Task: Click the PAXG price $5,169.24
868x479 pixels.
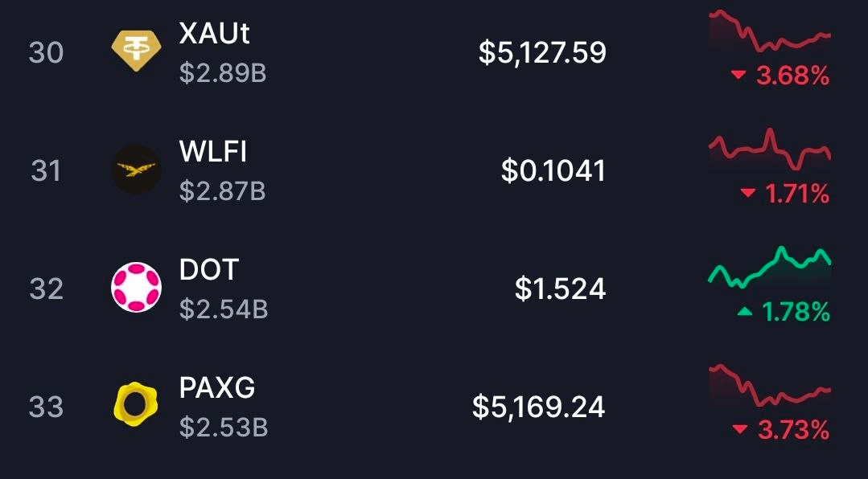Action: 538,407
